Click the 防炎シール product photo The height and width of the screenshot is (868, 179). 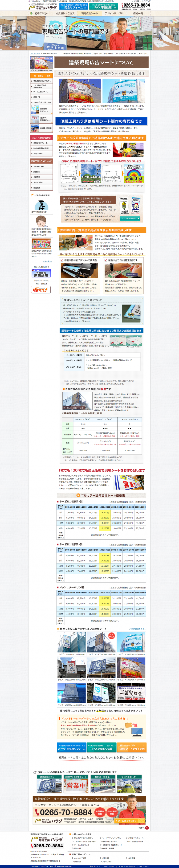coord(123,271)
